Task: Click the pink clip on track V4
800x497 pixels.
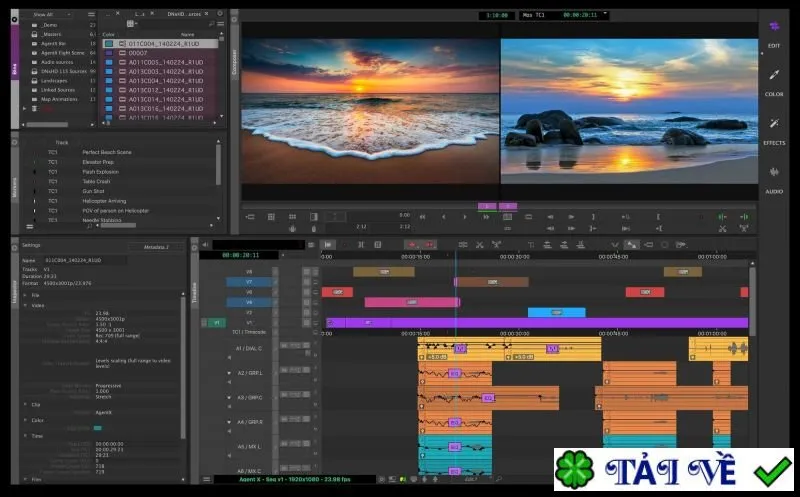Action: point(412,303)
